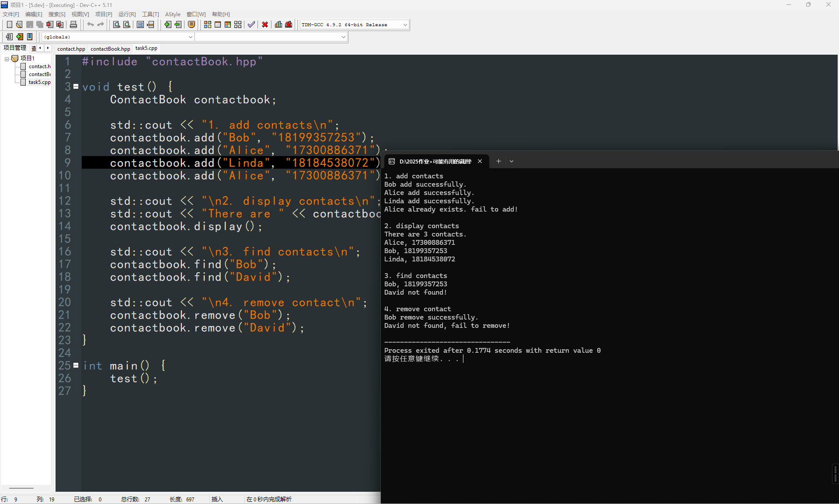Viewport: 839px width, 504px height.
Task: Click the Save All icon in toolbar
Action: (x=39, y=24)
